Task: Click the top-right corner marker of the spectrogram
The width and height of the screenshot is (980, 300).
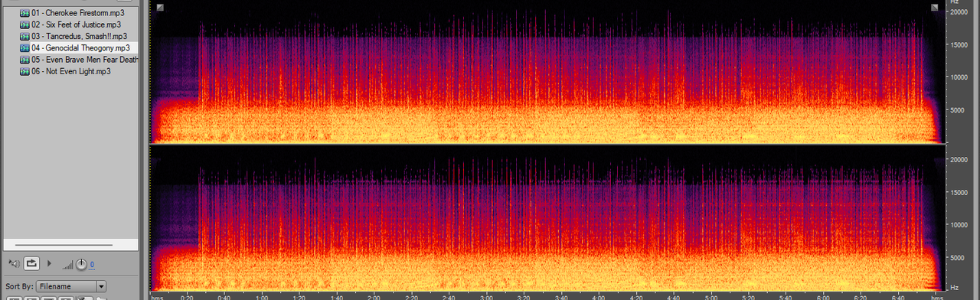Action: (x=935, y=8)
